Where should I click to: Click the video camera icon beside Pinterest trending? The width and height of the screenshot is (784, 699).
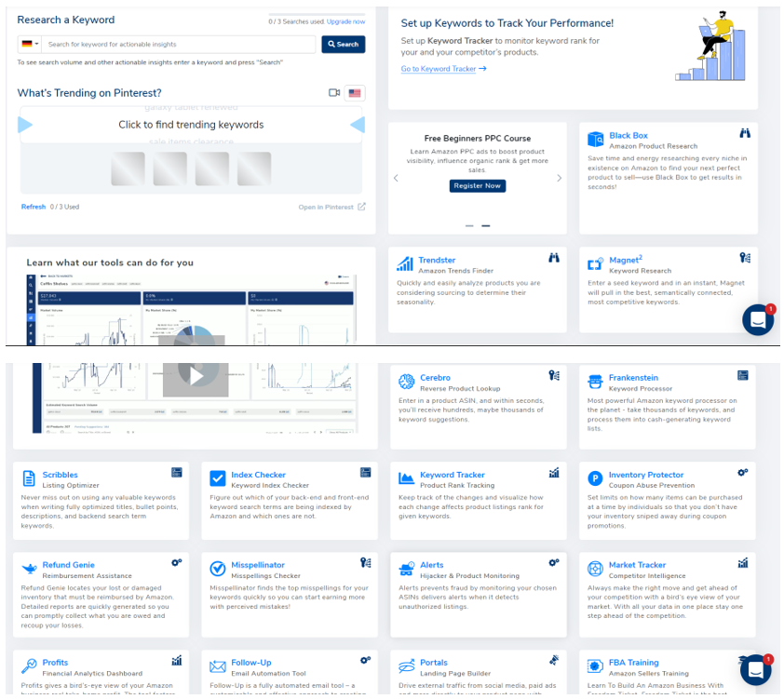334,92
